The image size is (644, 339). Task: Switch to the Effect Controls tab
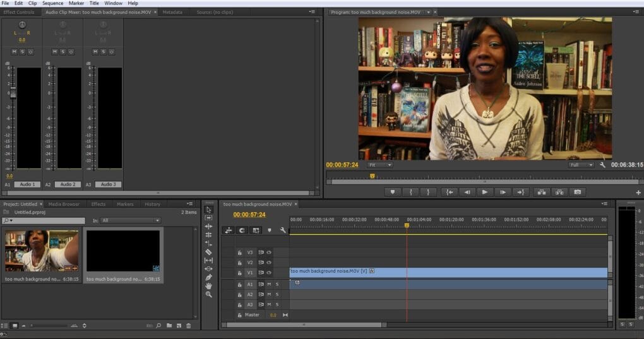coord(19,13)
